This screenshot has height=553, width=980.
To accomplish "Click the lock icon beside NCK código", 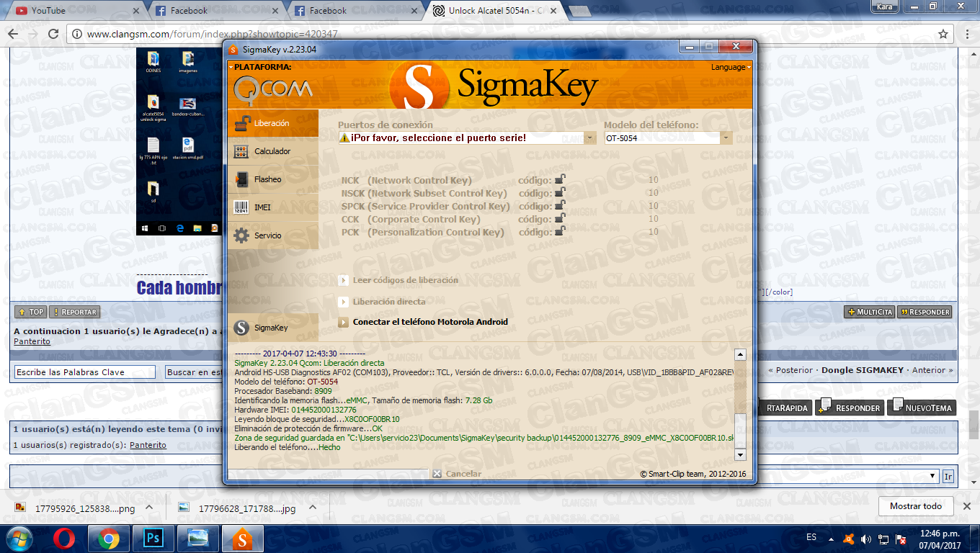I will click(560, 180).
